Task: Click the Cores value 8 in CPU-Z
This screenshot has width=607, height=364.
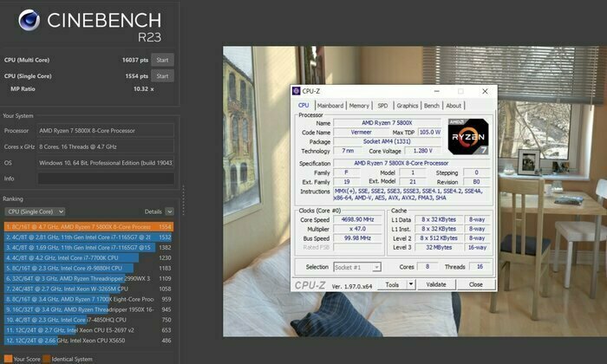Action: click(428, 267)
